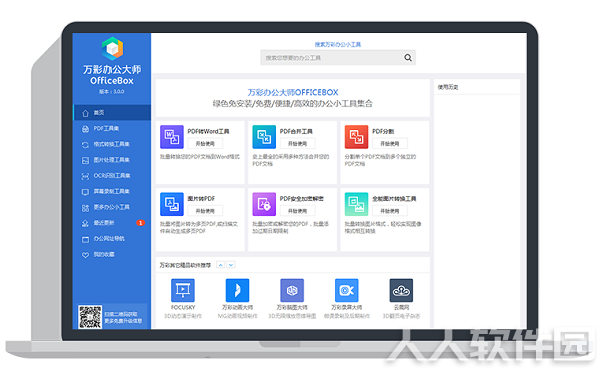Click the update icon for 最近更新
The height and width of the screenshot is (379, 600).
coord(85,223)
